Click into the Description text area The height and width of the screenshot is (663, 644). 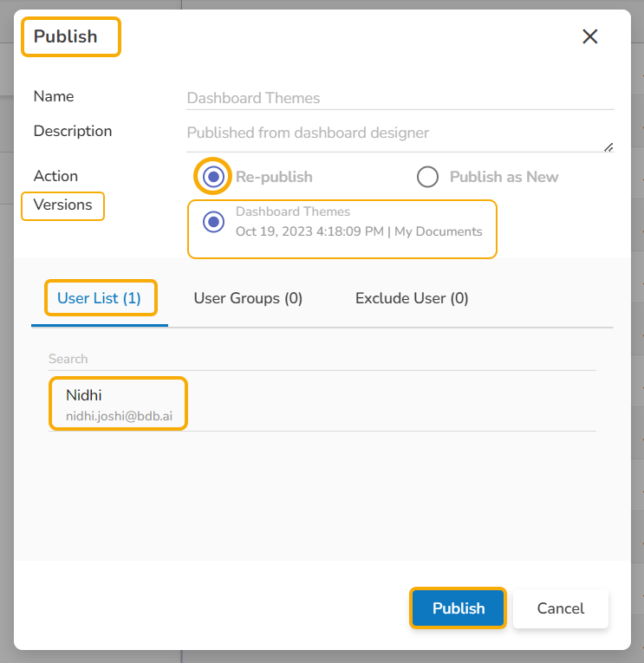(394, 133)
